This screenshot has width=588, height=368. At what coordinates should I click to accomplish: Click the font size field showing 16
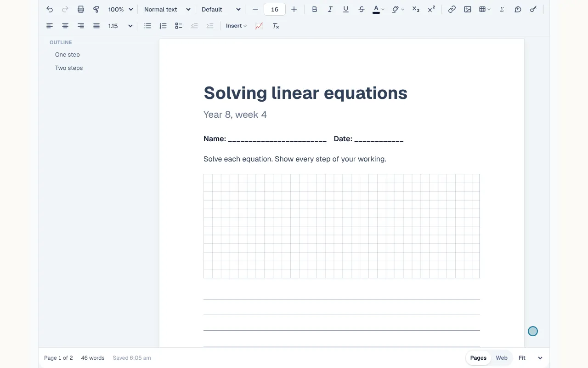275,9
